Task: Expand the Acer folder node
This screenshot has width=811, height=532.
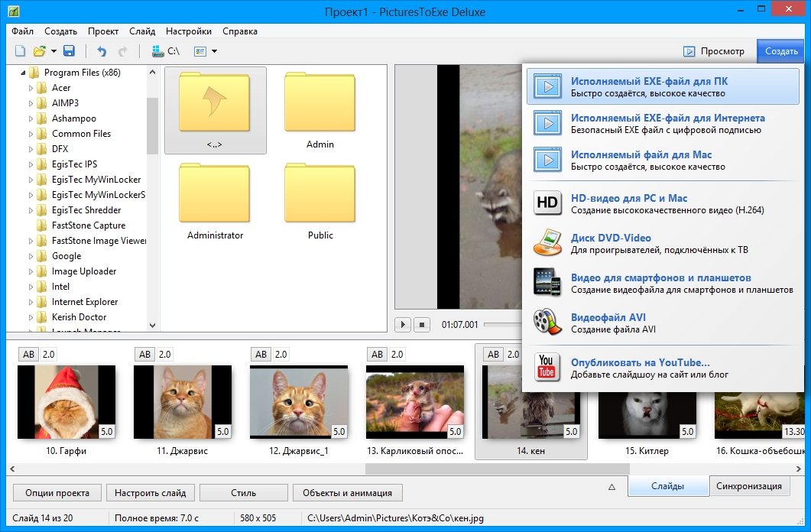Action: [x=31, y=89]
